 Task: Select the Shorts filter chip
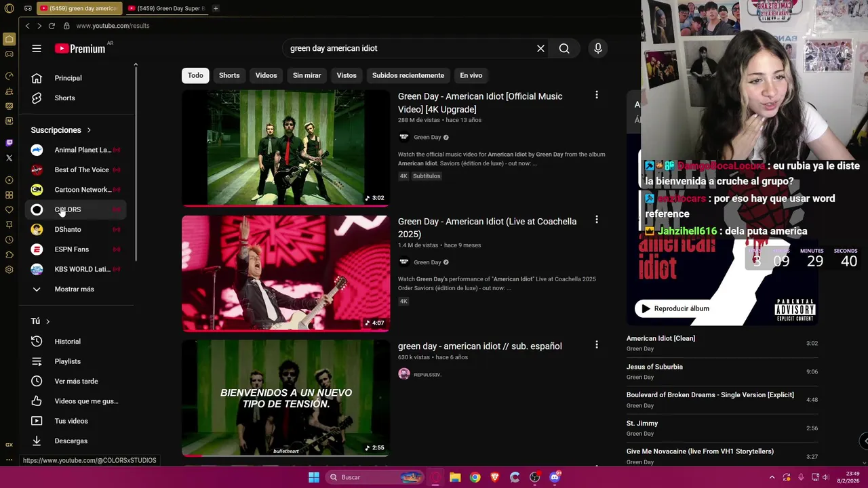click(229, 75)
